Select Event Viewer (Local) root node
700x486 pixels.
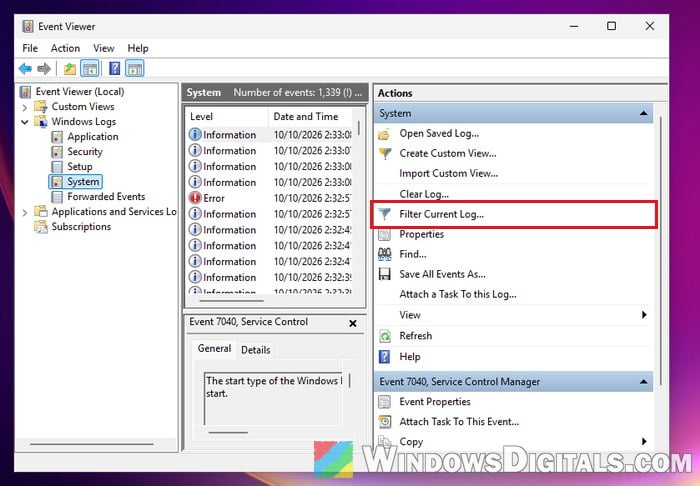80,92
